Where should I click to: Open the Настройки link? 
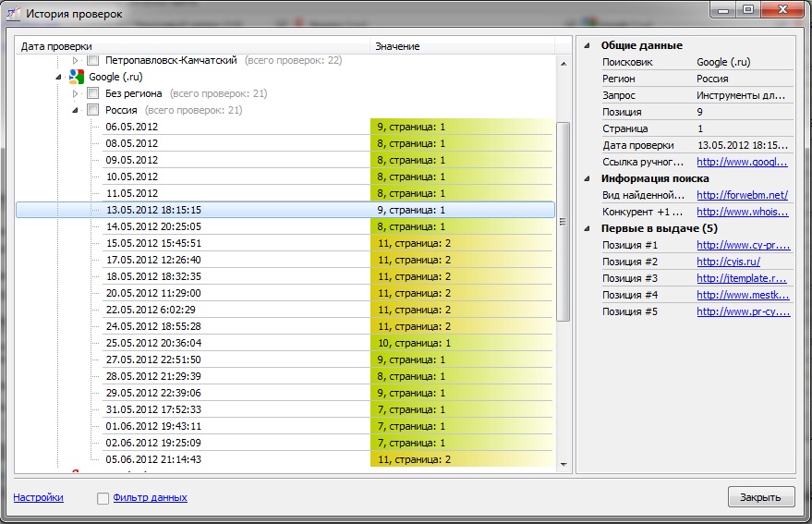(38, 497)
